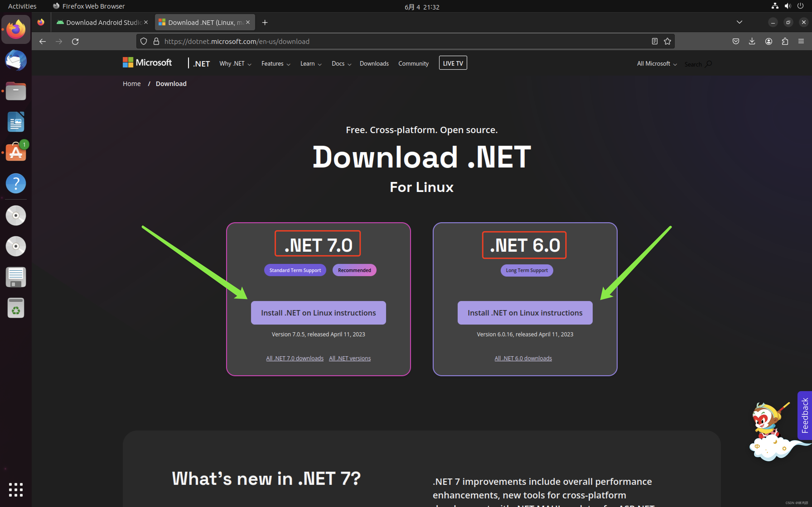Open the All .NET 6.0 downloads link
812x507 pixels.
523,358
